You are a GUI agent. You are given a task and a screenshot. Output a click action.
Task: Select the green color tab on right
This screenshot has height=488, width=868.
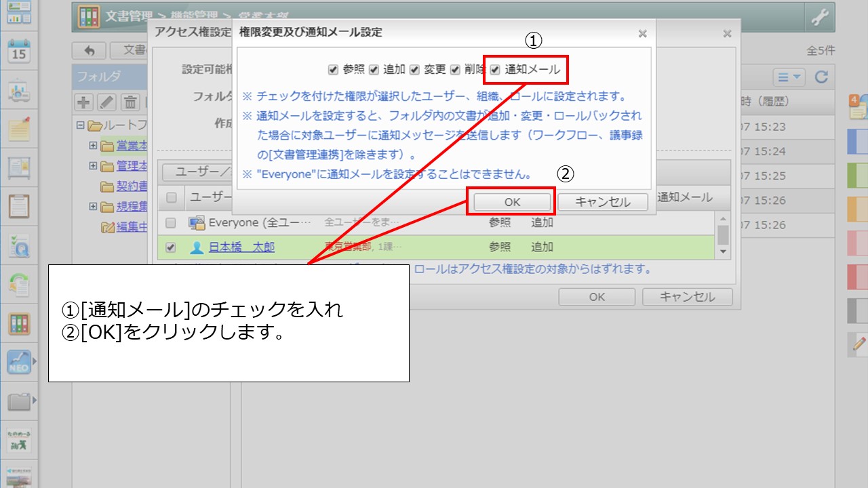click(858, 175)
